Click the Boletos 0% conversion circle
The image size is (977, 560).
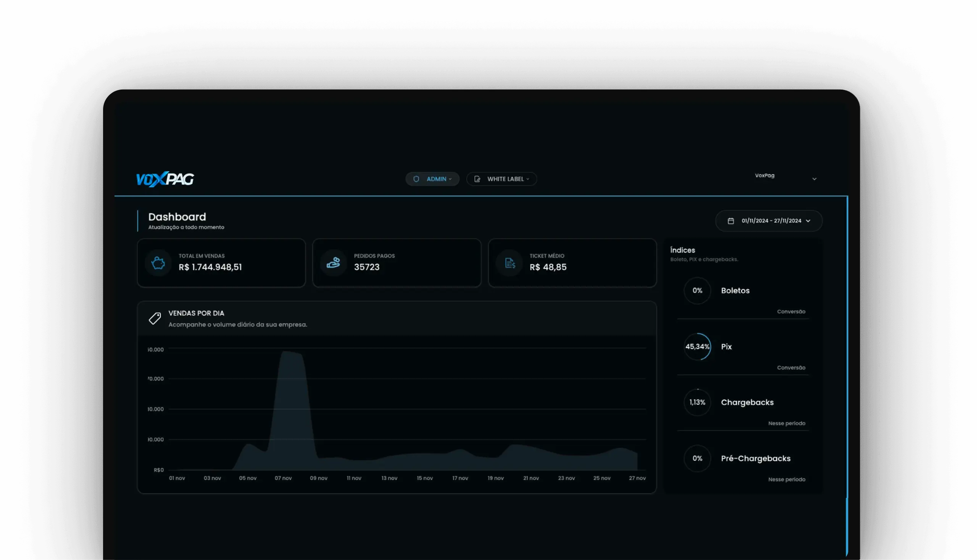pos(697,291)
